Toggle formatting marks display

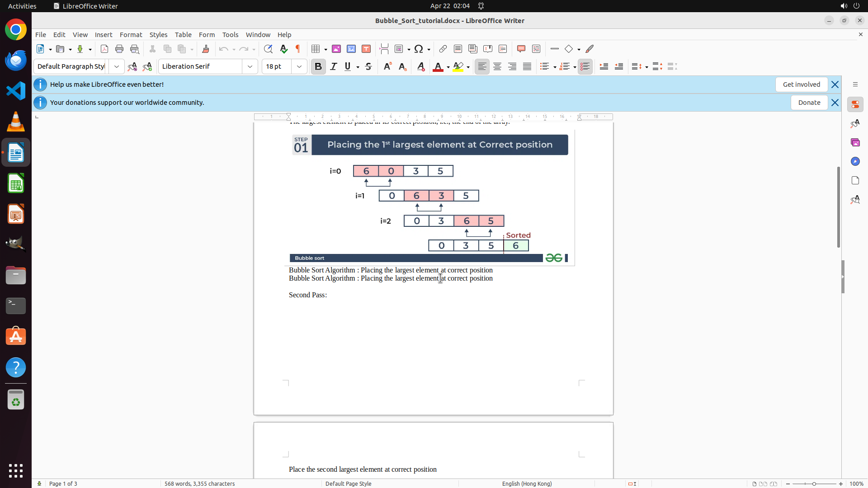[x=298, y=49]
